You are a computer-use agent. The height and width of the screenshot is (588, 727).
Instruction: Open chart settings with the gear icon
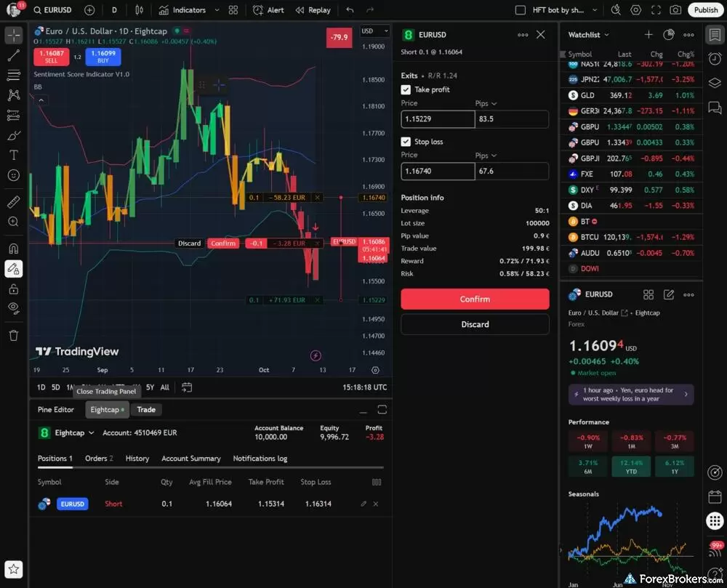(x=635, y=9)
